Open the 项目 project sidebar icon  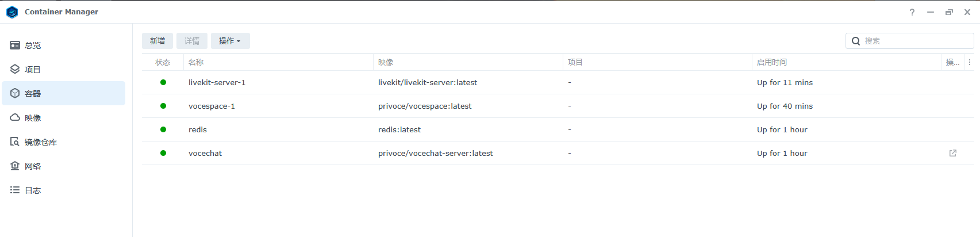(x=15, y=70)
